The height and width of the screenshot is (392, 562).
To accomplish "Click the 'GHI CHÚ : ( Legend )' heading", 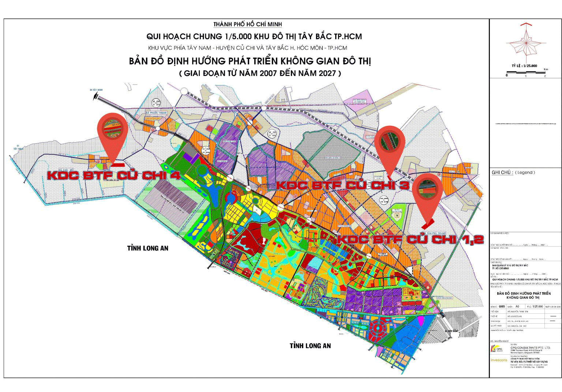I will (x=513, y=173).
